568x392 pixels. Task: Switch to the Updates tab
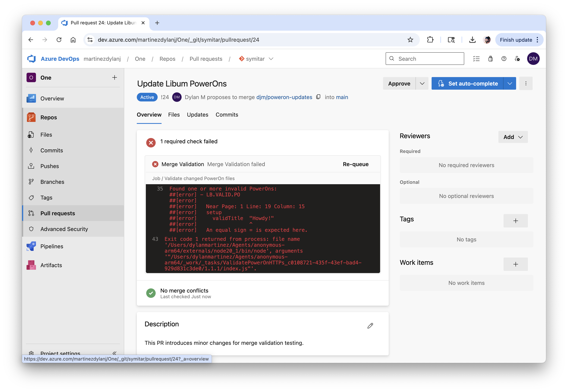click(198, 115)
